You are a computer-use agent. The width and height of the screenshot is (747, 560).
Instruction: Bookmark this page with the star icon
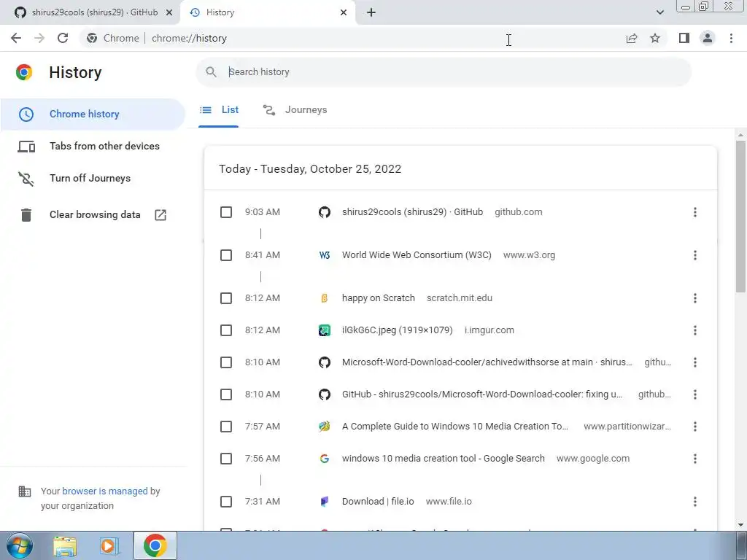[x=655, y=38]
